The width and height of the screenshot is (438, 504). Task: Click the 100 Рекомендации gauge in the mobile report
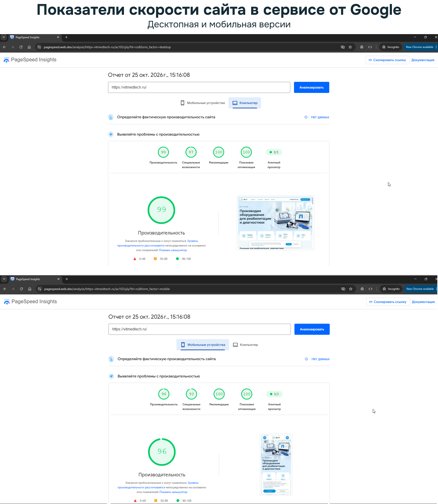[x=219, y=394]
